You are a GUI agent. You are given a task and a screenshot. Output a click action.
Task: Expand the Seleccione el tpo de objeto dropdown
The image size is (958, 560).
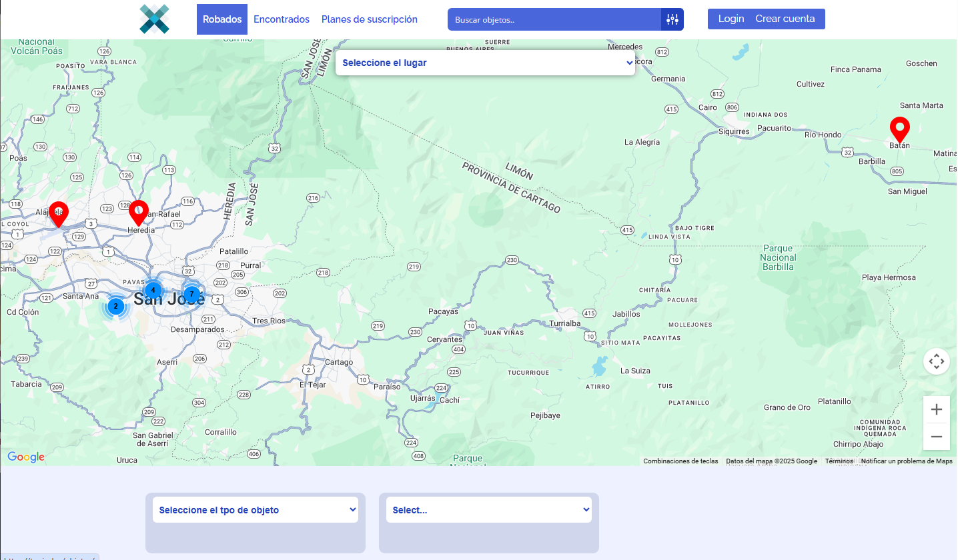[256, 509]
